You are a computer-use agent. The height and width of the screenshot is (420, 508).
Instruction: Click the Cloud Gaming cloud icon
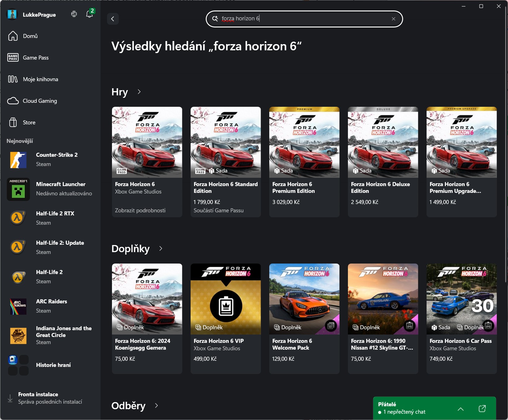pyautogui.click(x=13, y=101)
